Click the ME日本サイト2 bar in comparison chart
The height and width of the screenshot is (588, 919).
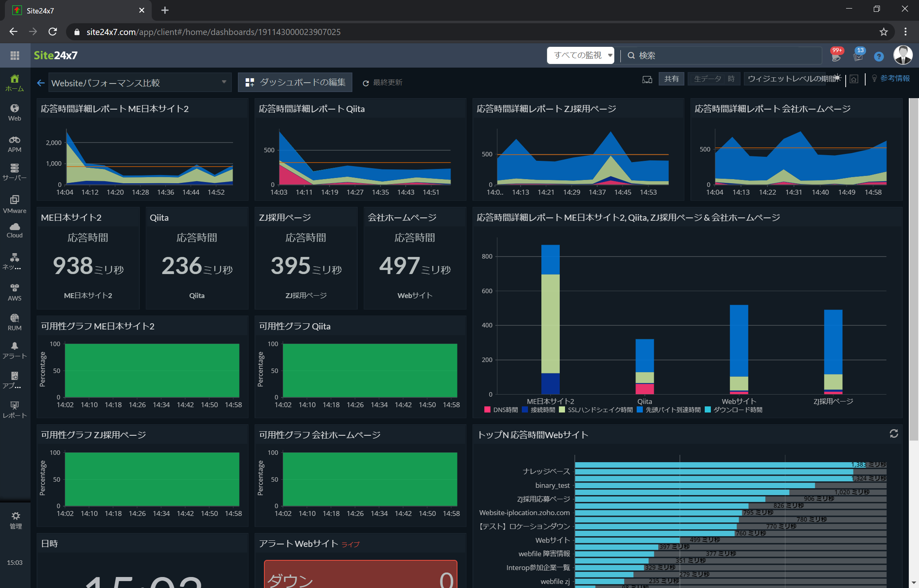550,319
